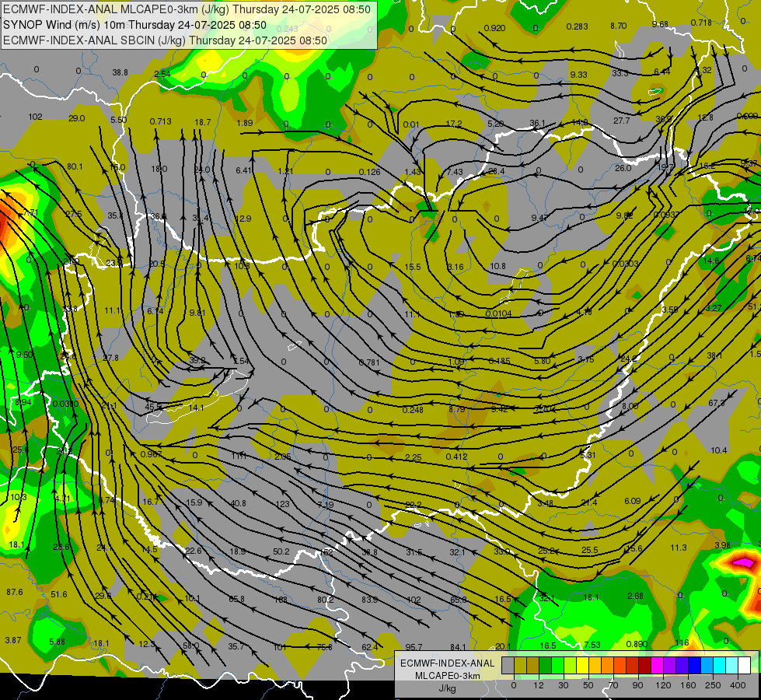
Task: Click the 'ECMWF-INDEX-ANAL MLCAPE0-3km' title line
Action: tap(187, 9)
